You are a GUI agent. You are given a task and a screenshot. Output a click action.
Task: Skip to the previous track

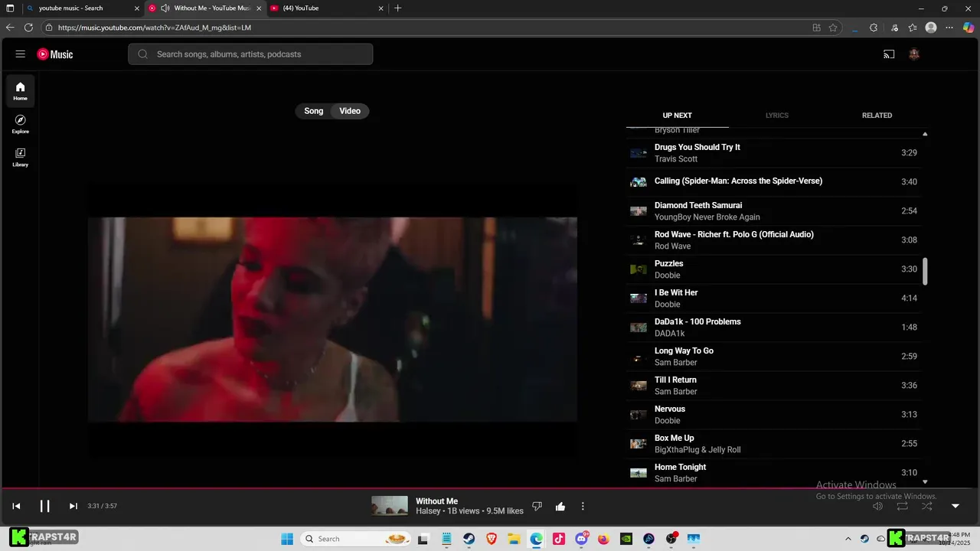pyautogui.click(x=16, y=506)
